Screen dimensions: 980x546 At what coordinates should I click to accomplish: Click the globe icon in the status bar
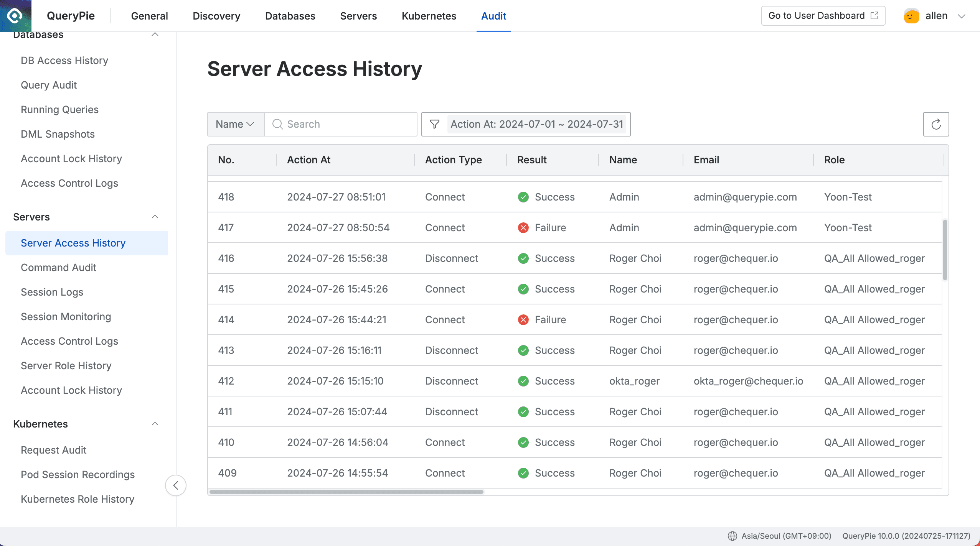pos(731,536)
